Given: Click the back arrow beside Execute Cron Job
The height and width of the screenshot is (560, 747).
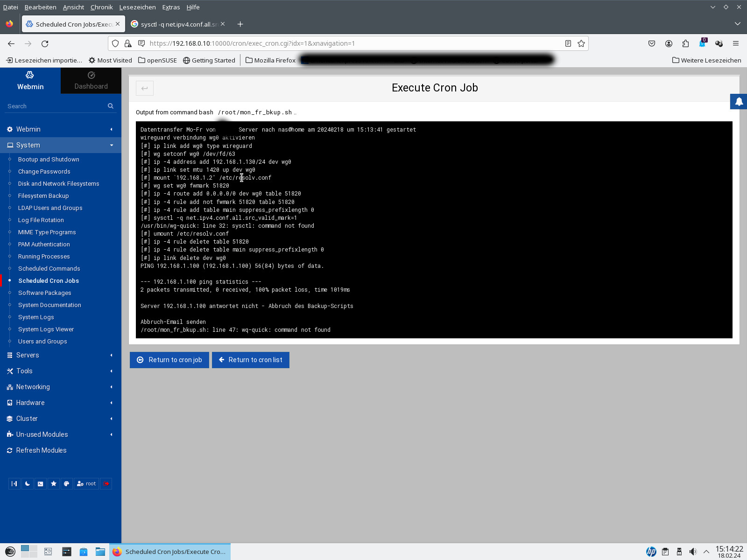Looking at the screenshot, I should pyautogui.click(x=145, y=88).
